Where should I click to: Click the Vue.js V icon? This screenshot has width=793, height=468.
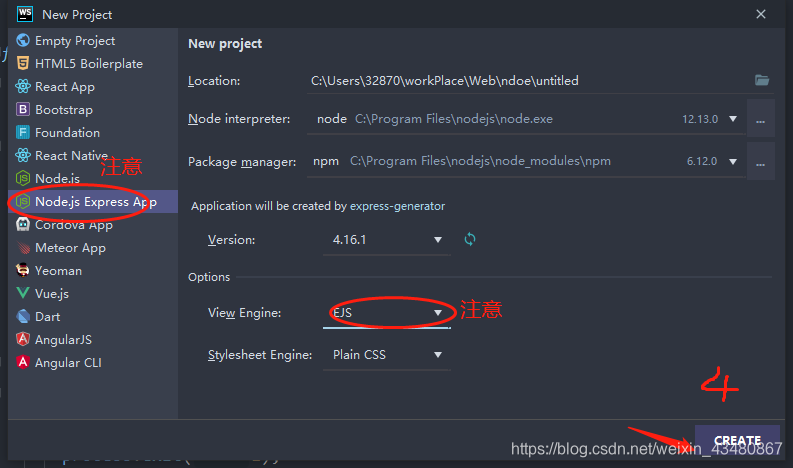point(23,293)
